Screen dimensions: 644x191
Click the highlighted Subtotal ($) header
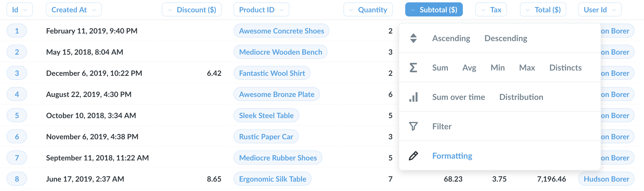(434, 9)
